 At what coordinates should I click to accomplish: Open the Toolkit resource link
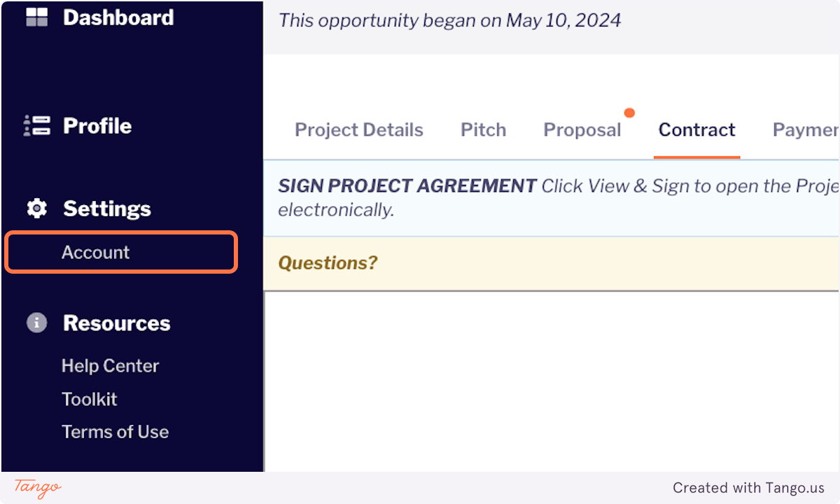[x=90, y=399]
